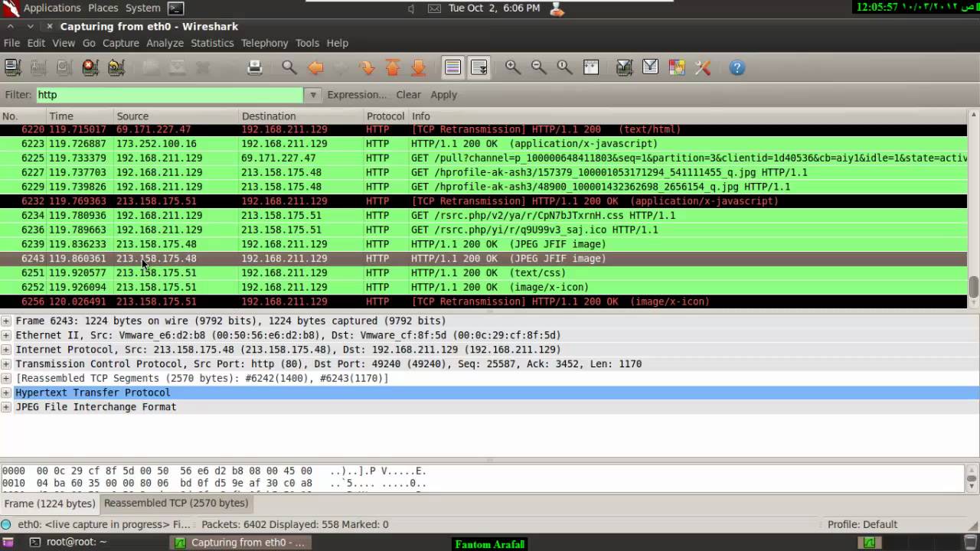Expand the Transmission Control Protocol node
The width and height of the screenshot is (980, 551).
(6, 364)
